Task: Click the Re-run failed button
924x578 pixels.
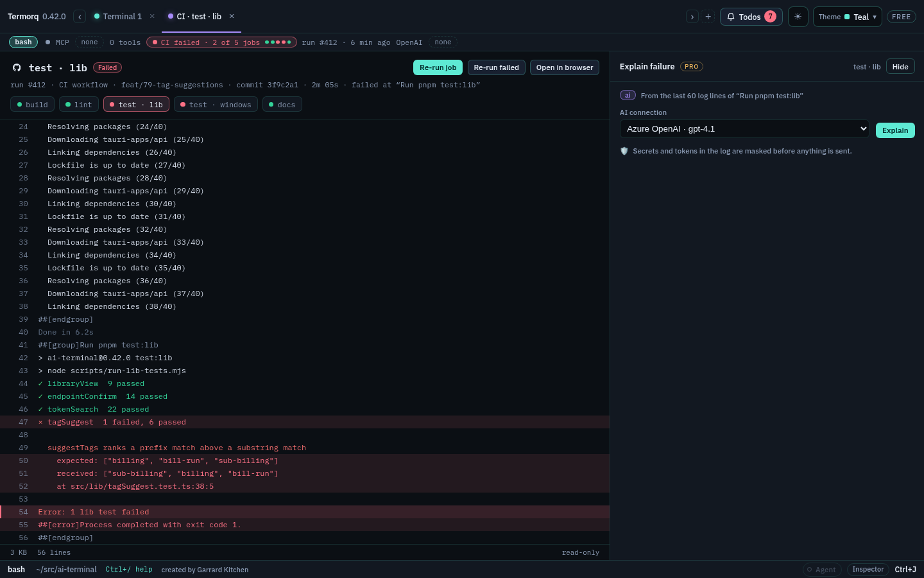Action: (x=497, y=67)
